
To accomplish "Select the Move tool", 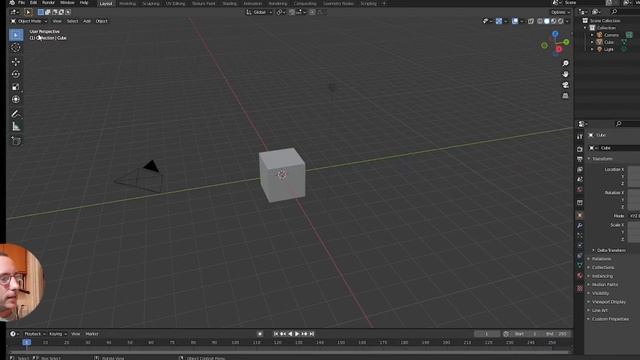I will coord(16,62).
